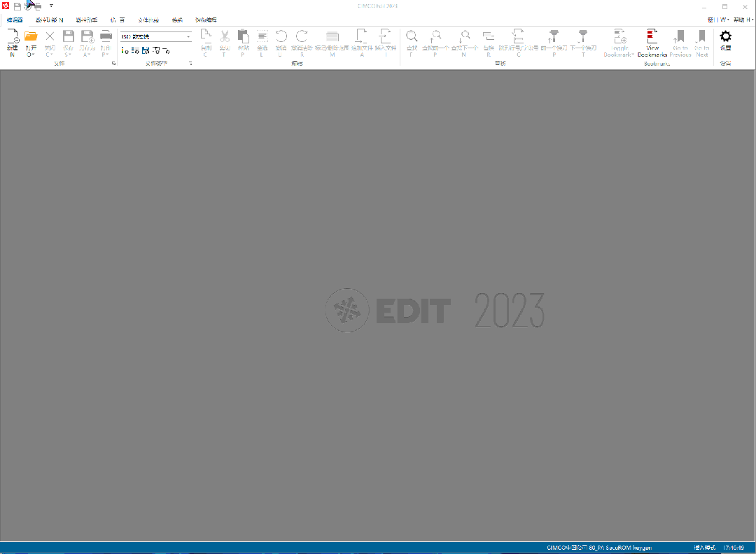Expand the Close button's dropdown arrow
The width and height of the screenshot is (756, 554).
click(x=52, y=55)
